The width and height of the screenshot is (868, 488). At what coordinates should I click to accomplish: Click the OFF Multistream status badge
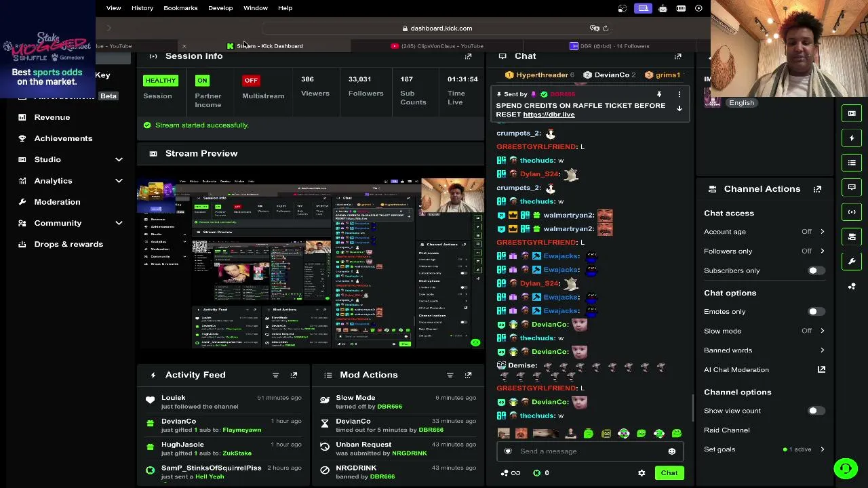coord(251,81)
